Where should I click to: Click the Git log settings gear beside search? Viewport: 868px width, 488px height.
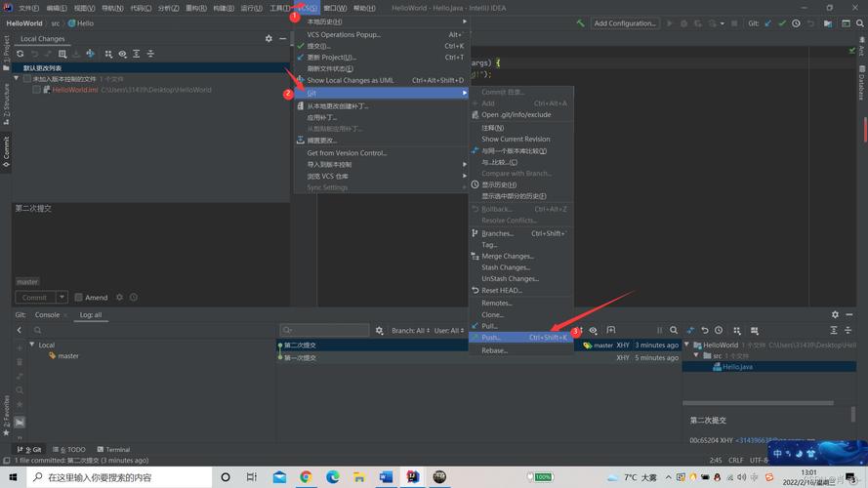[379, 330]
